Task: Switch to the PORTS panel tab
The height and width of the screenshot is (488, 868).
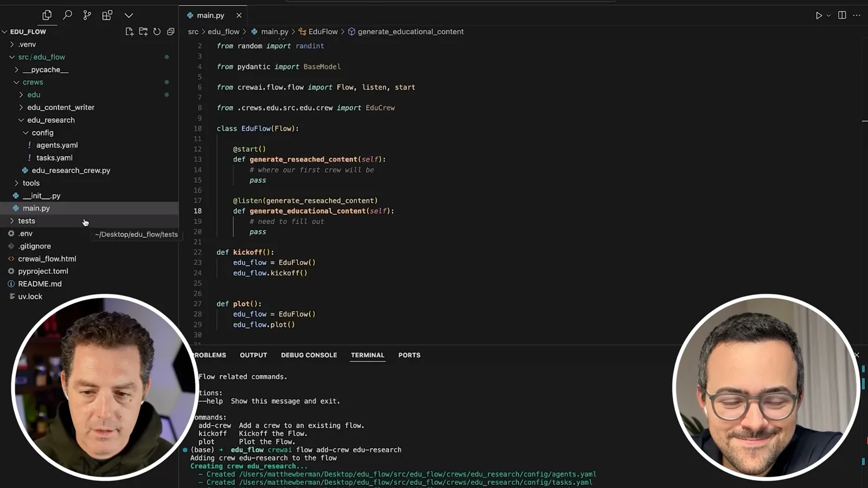Action: coord(409,355)
